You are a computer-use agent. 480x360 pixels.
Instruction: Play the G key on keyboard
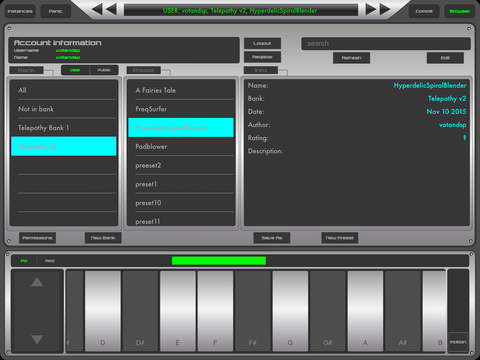tap(290, 311)
